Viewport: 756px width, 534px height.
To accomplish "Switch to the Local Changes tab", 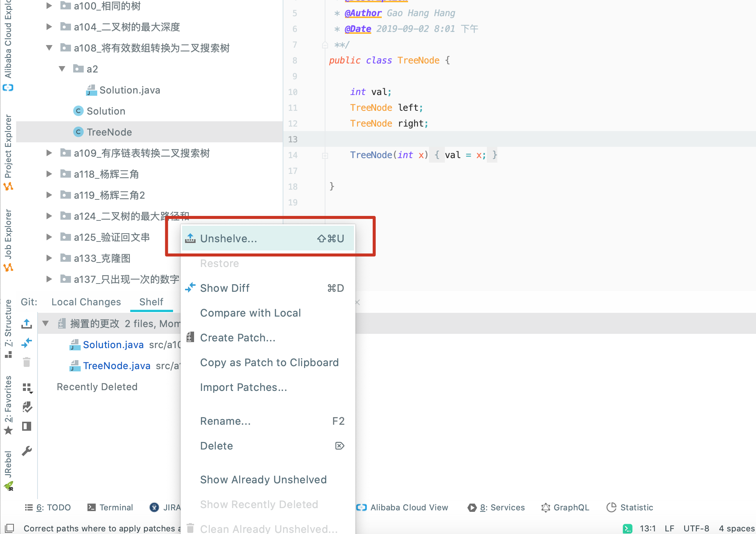I will point(86,302).
